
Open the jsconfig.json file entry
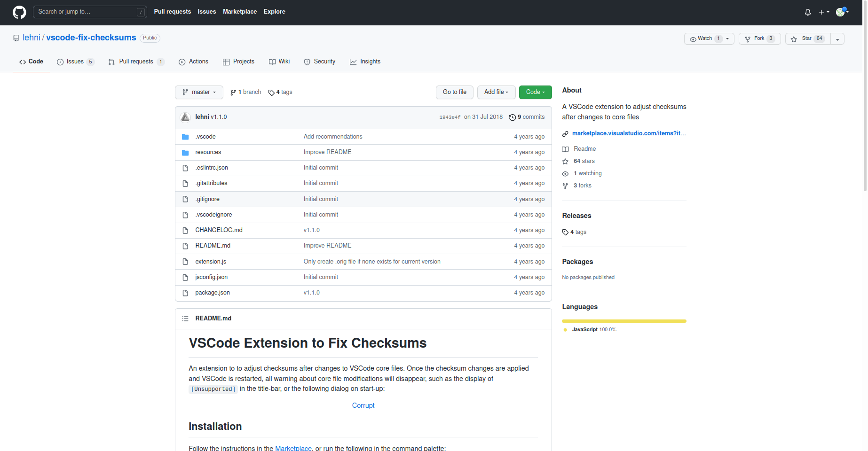pyautogui.click(x=211, y=277)
